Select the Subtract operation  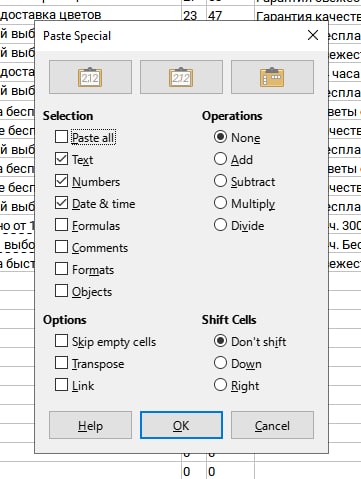click(x=220, y=181)
